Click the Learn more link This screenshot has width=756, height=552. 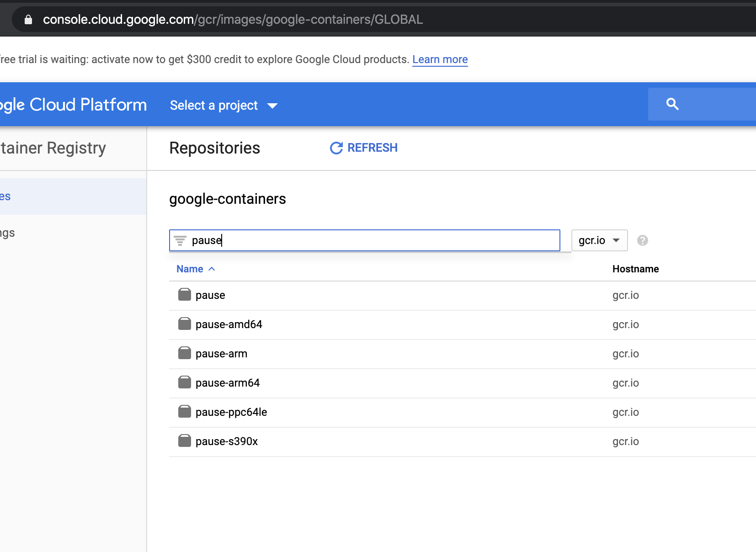pos(440,59)
